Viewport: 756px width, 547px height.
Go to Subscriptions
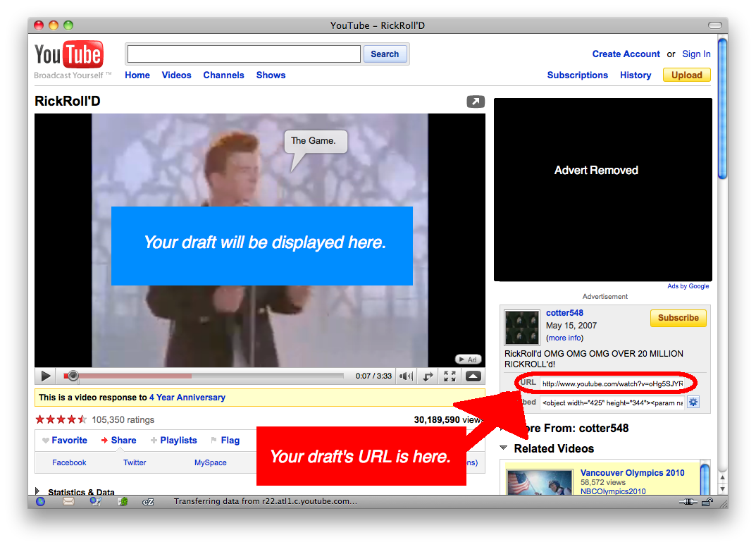(578, 75)
